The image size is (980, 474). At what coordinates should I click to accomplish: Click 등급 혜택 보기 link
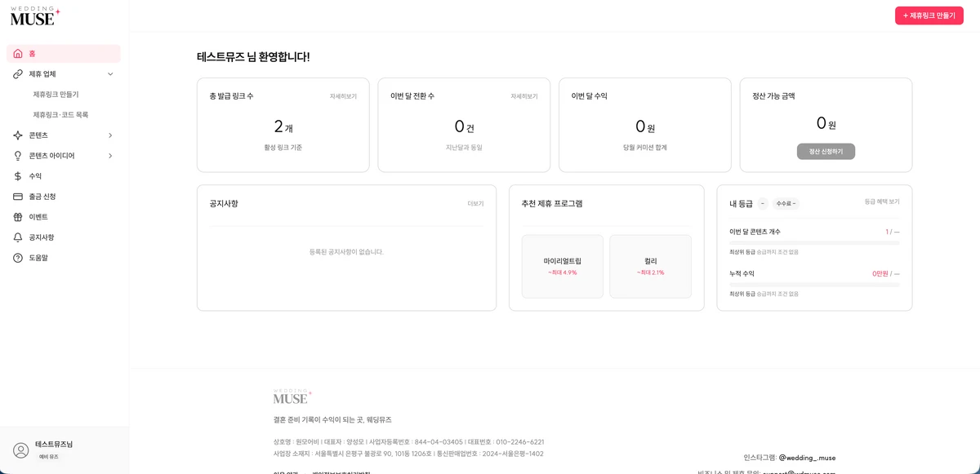(882, 202)
